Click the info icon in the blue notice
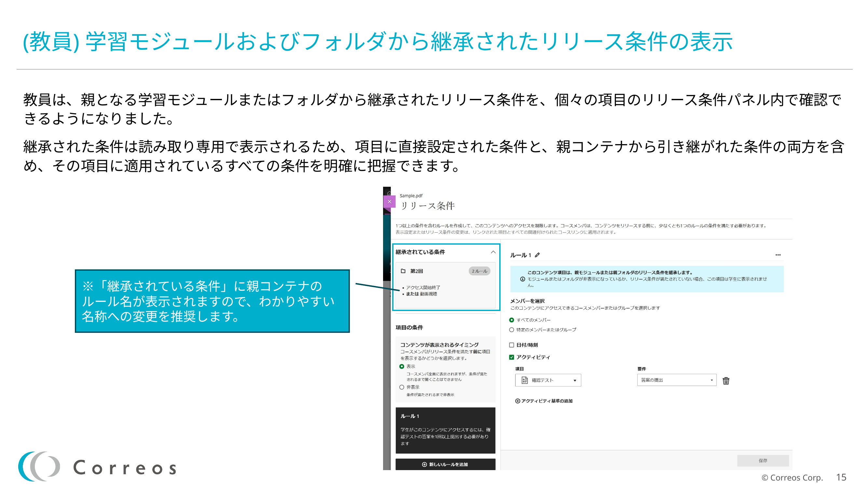868x488 pixels. tap(522, 279)
